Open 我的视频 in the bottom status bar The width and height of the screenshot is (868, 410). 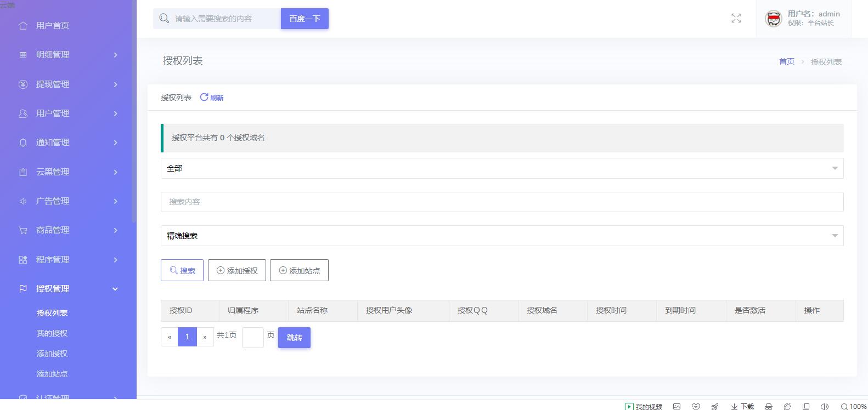tap(644, 406)
